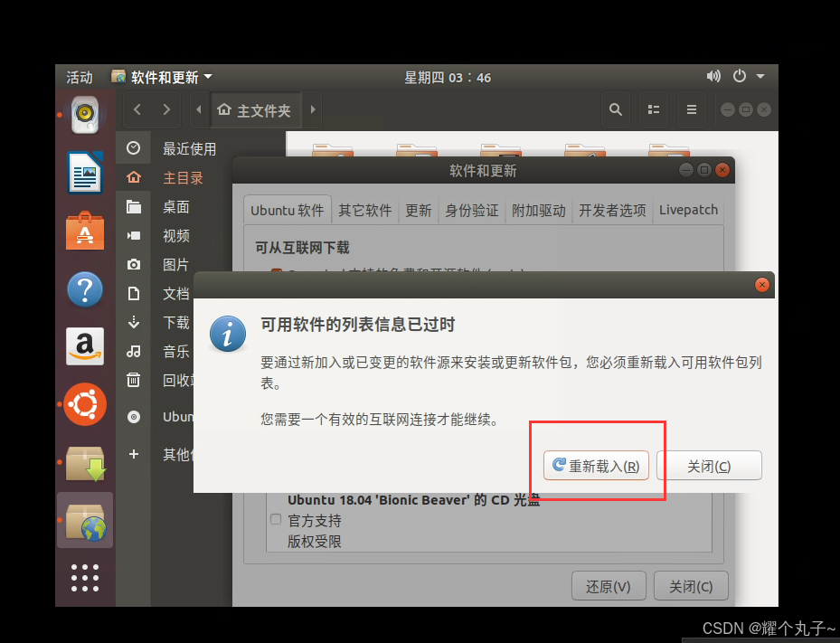Screen dimensions: 840x643
Task: Click 关闭(C) in Software & Updates window
Action: tap(691, 586)
